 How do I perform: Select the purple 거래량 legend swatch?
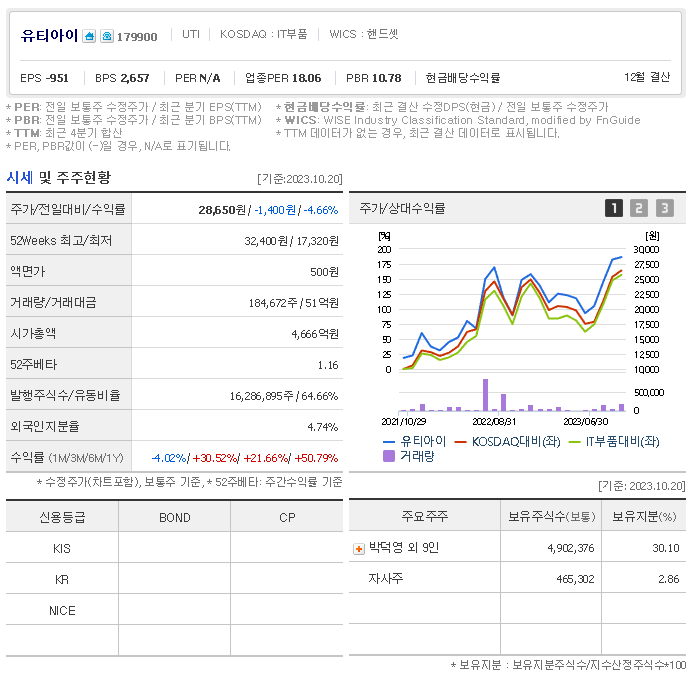tap(389, 456)
